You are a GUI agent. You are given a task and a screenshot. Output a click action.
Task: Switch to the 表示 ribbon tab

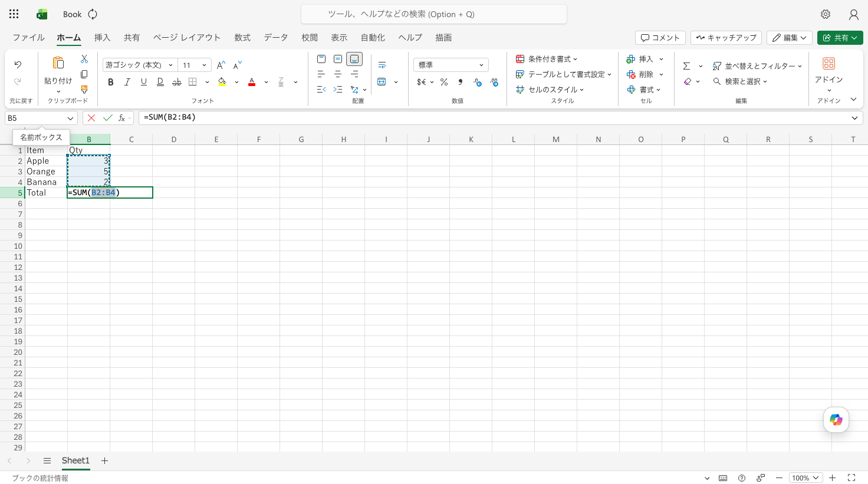[339, 37]
